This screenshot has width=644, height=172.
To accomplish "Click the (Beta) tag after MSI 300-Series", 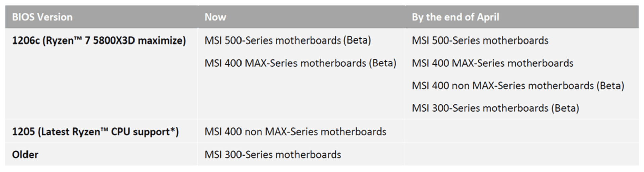I will [565, 108].
